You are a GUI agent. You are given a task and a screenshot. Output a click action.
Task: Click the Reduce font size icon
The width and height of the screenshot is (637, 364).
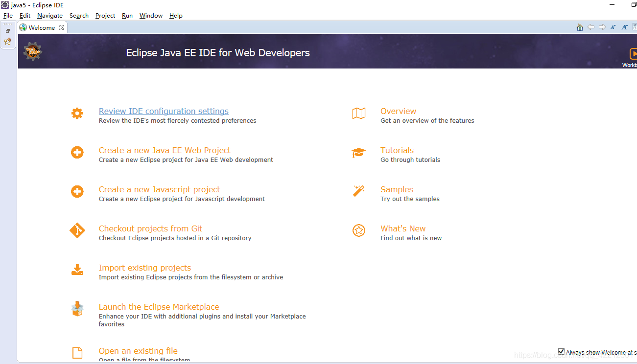613,27
